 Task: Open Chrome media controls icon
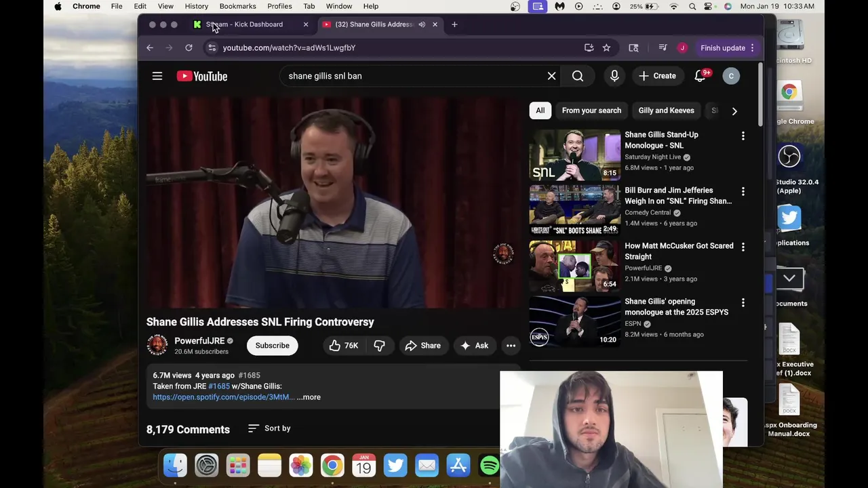pyautogui.click(x=663, y=47)
